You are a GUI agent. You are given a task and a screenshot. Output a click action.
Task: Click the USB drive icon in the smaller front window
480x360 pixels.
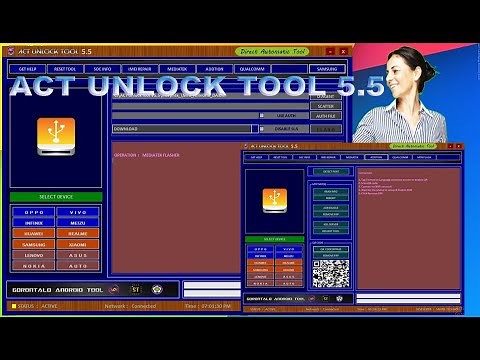click(x=275, y=200)
